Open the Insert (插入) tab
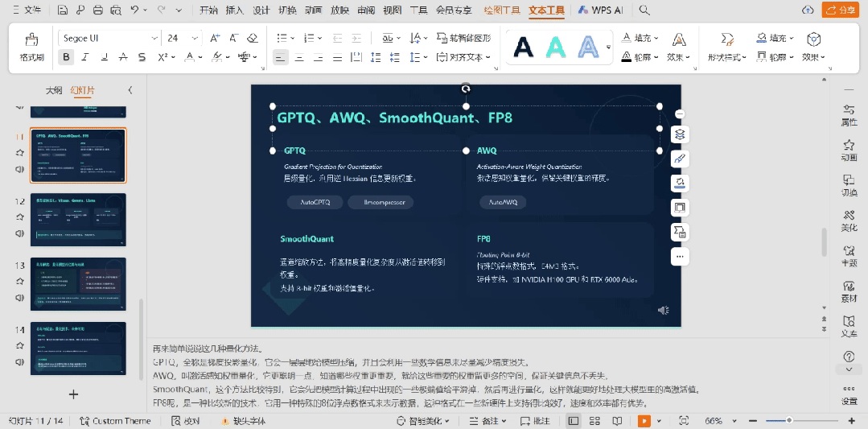Viewport: 868px width, 429px height. (x=235, y=10)
